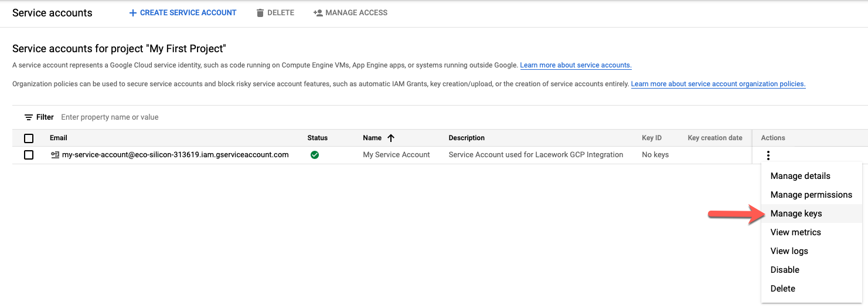
Task: Click the Filter label text
Action: click(x=45, y=117)
